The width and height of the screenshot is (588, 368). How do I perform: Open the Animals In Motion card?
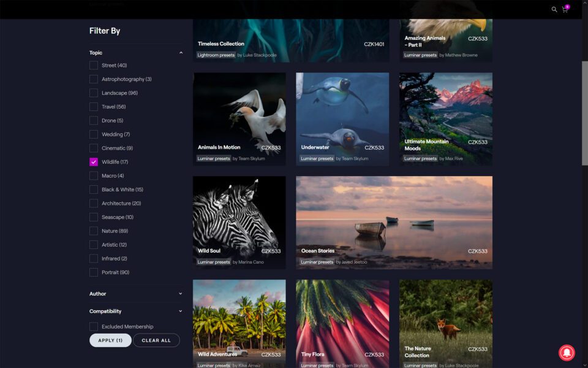pyautogui.click(x=239, y=119)
